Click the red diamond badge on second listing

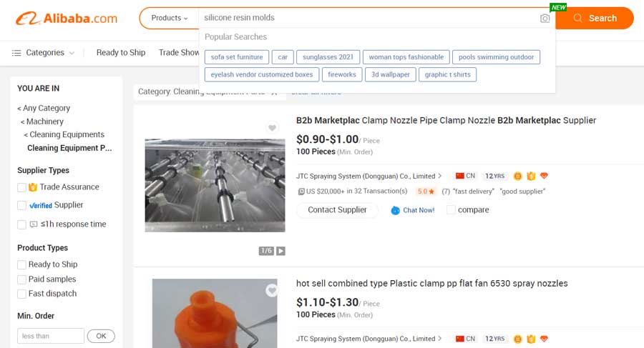click(x=545, y=339)
